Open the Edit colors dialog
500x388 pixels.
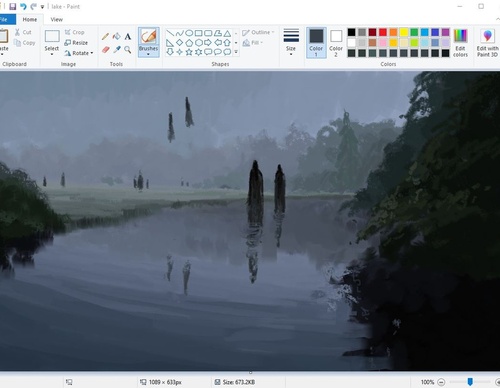[x=460, y=43]
